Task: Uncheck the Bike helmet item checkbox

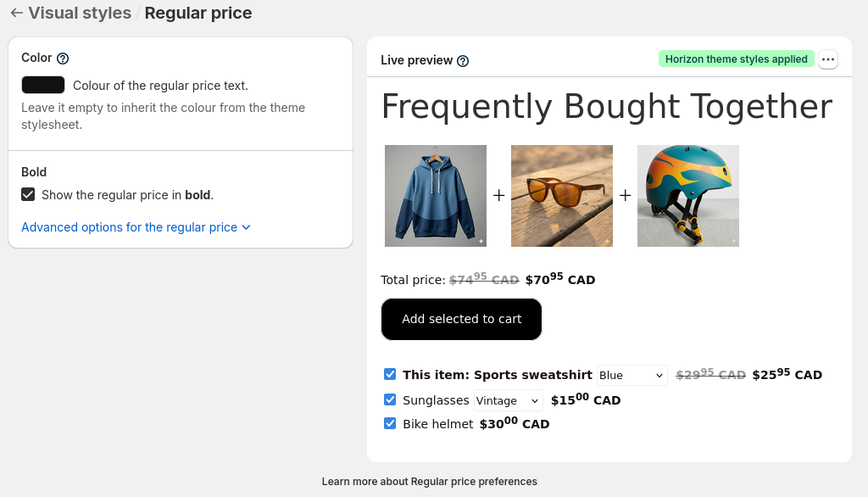Action: tap(390, 423)
